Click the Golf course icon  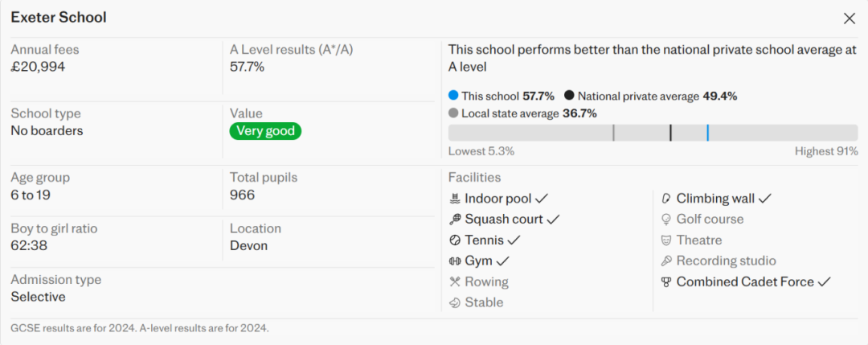click(666, 220)
